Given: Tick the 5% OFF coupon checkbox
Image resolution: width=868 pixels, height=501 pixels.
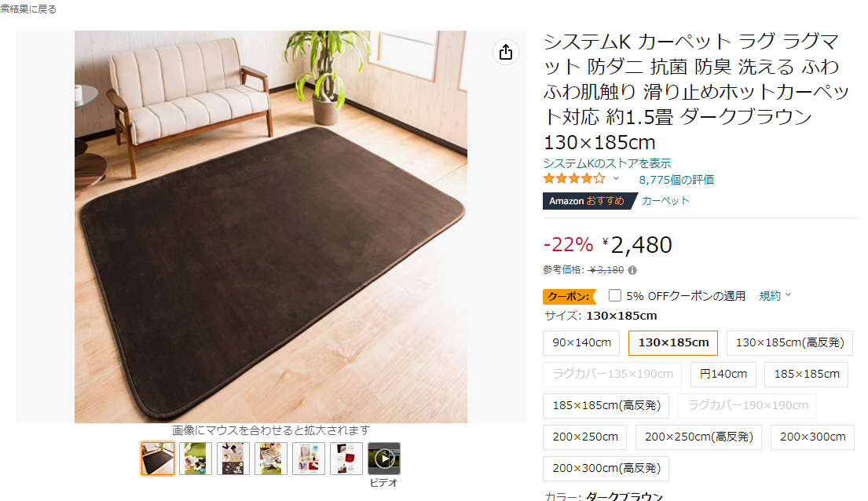Looking at the screenshot, I should pyautogui.click(x=614, y=295).
